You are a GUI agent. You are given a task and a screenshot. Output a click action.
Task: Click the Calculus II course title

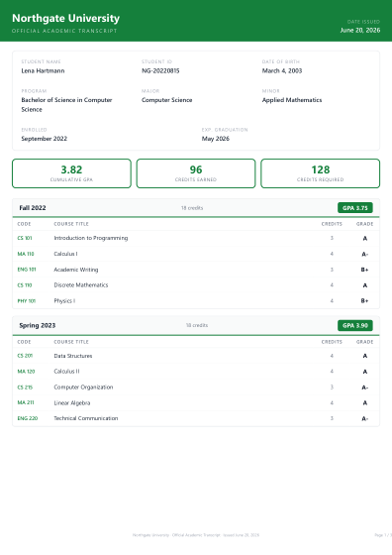click(66, 372)
